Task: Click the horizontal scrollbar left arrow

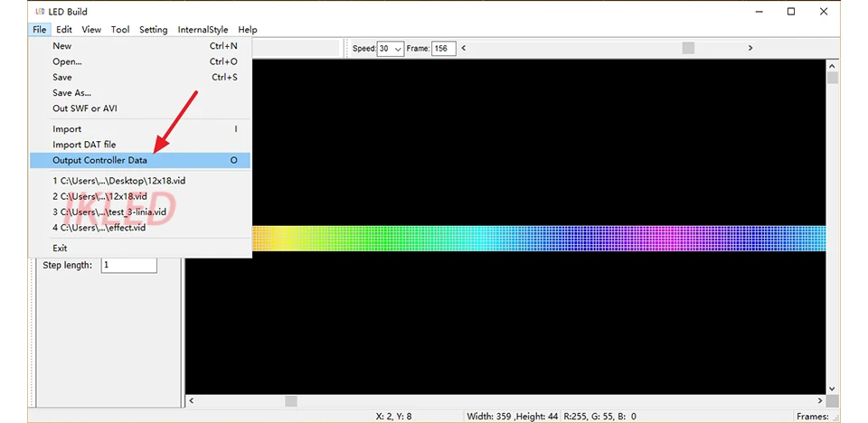Action: click(x=192, y=400)
